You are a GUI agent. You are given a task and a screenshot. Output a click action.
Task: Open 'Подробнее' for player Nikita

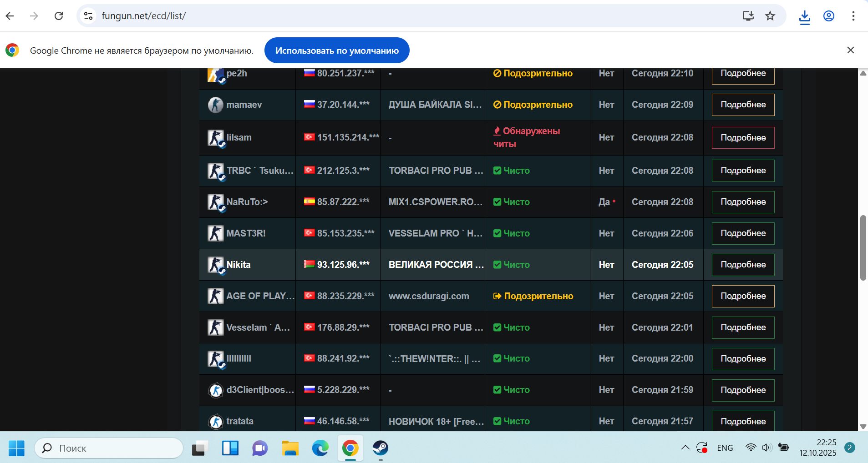743,265
